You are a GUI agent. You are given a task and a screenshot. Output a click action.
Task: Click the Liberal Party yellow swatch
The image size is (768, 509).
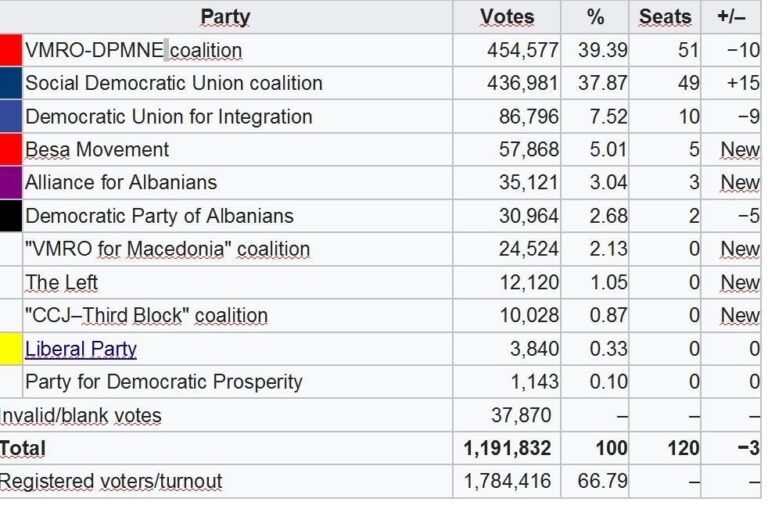(x=11, y=349)
